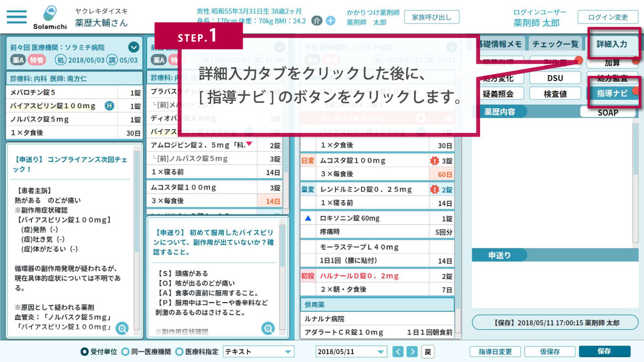This screenshot has height=362, width=644.
Task: Click the 薬歴内容 panel scrollbar
Action: click(636, 158)
